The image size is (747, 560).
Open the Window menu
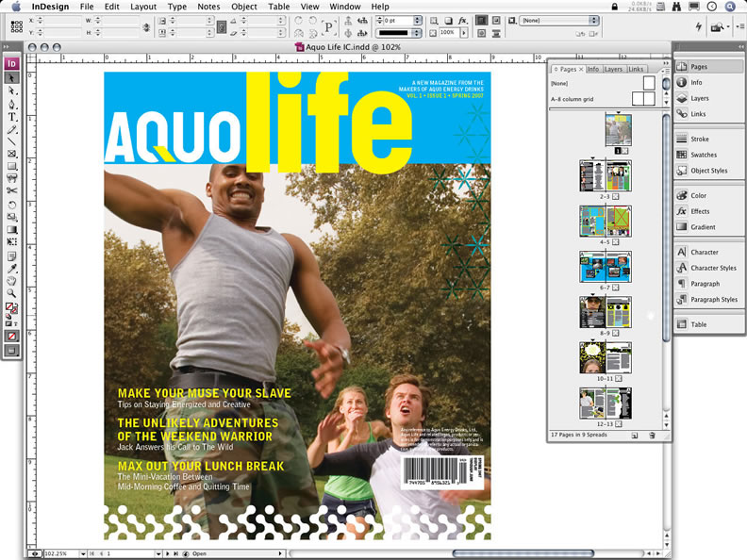(x=345, y=7)
